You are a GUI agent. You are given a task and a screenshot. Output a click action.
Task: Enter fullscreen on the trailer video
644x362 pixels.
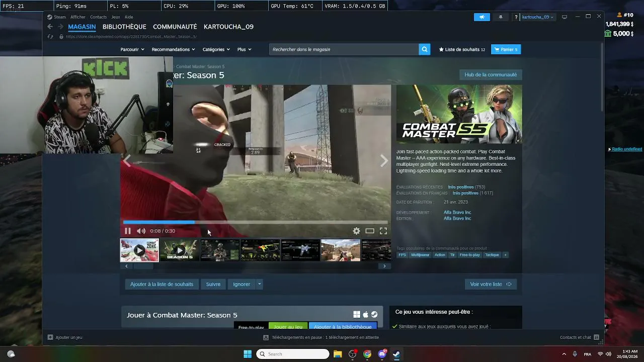383,231
